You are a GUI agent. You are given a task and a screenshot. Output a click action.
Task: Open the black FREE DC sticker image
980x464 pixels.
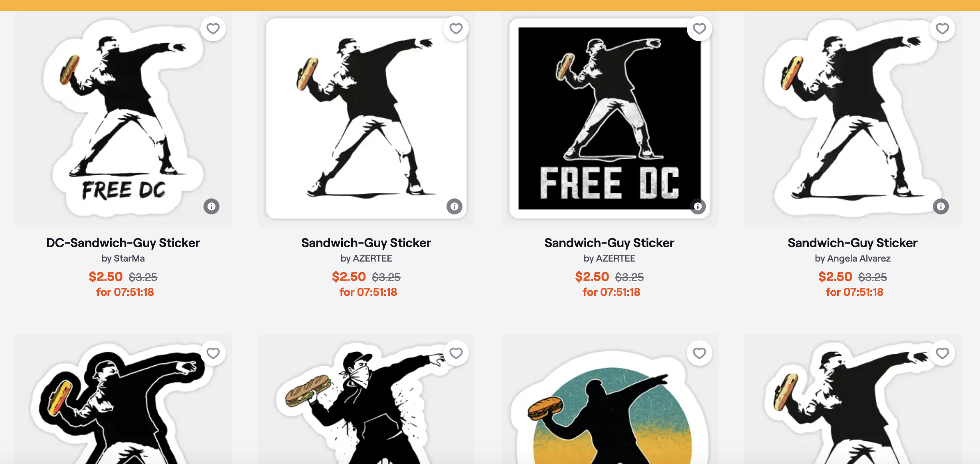pos(610,119)
